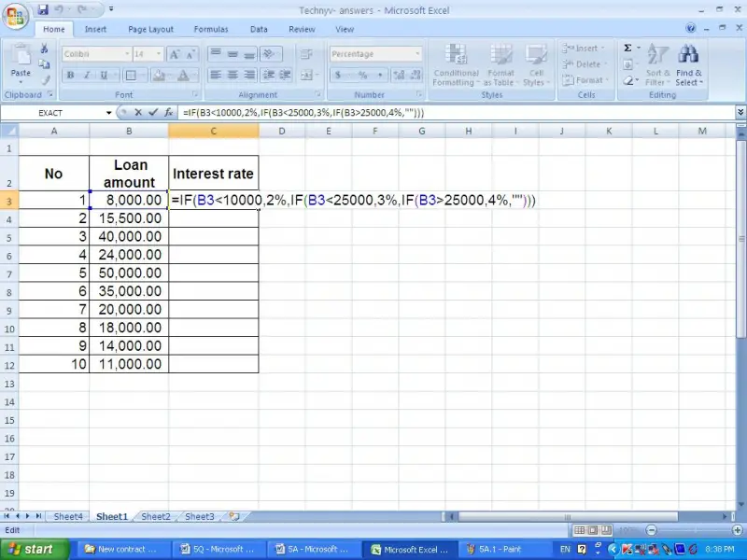Confirm the formula with the checkmark icon
This screenshot has height=560, width=747.
pyautogui.click(x=153, y=112)
